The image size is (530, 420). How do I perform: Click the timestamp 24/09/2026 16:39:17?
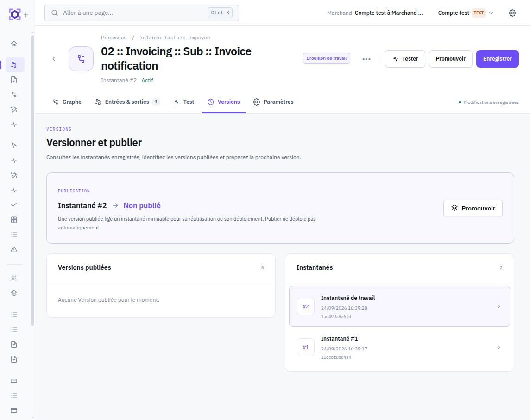click(x=344, y=349)
